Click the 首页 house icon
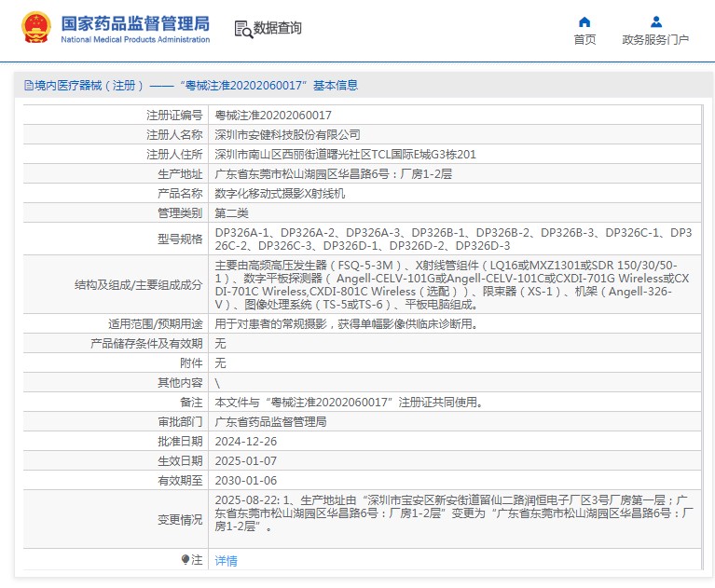The image size is (715, 588). pos(584,21)
